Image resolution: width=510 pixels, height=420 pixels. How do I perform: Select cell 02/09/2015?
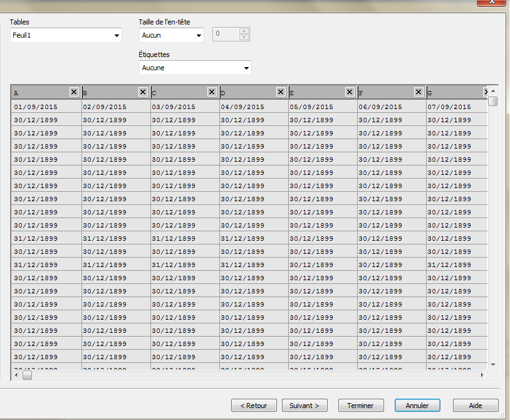(x=116, y=107)
